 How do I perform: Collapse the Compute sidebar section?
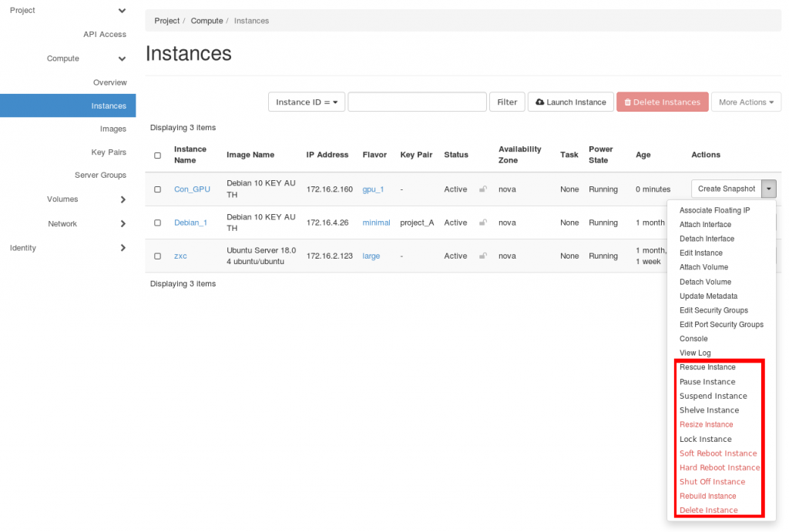(122, 59)
